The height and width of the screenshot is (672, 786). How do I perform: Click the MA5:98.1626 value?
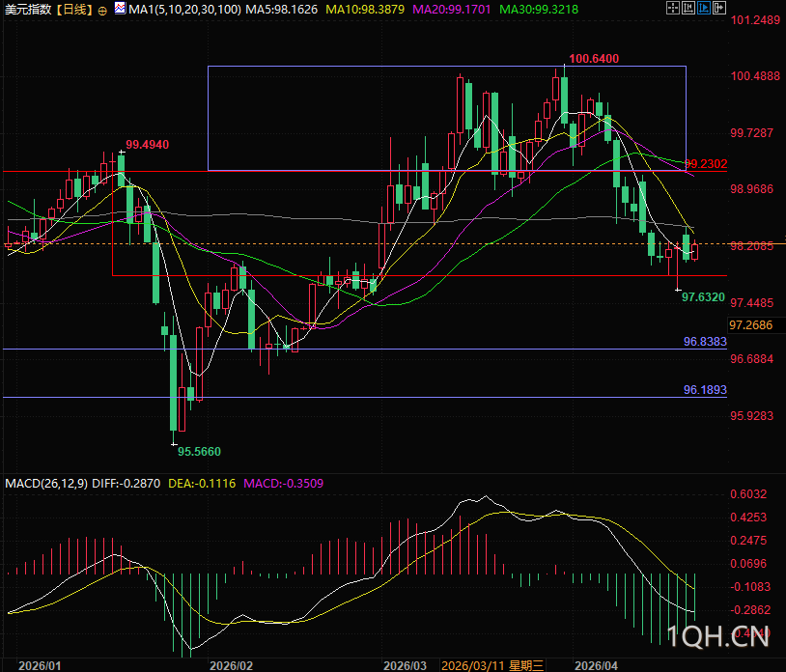click(282, 10)
